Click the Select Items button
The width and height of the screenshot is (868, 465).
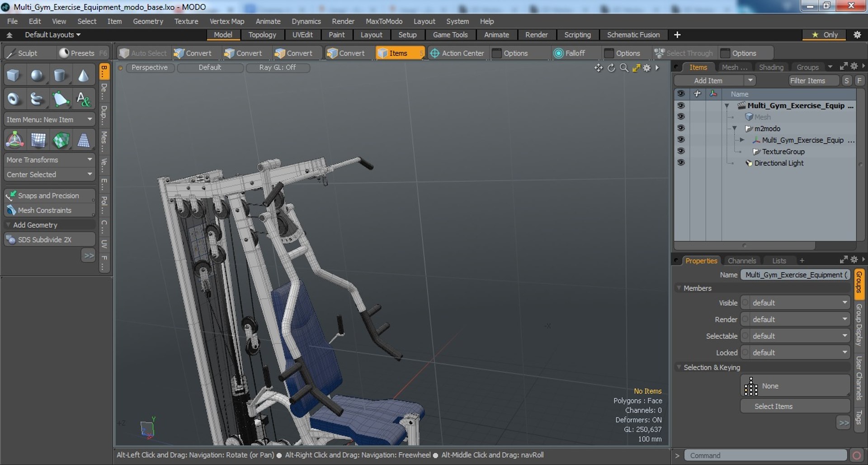tap(795, 406)
